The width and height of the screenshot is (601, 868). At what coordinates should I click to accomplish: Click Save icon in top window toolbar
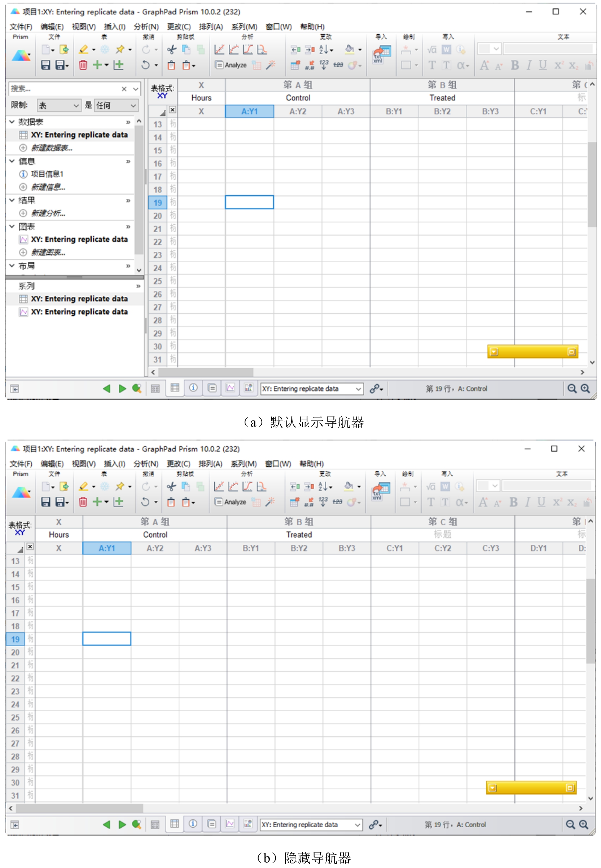point(45,65)
